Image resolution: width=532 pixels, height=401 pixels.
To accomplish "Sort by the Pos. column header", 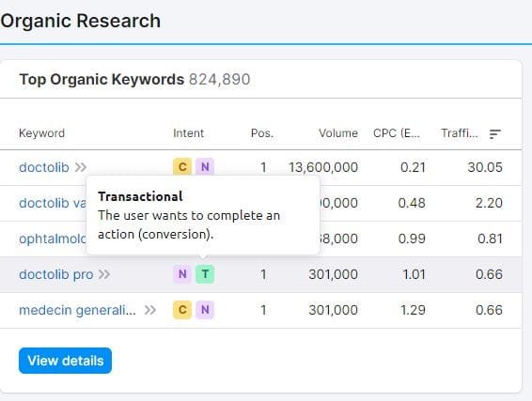I will pyautogui.click(x=262, y=133).
